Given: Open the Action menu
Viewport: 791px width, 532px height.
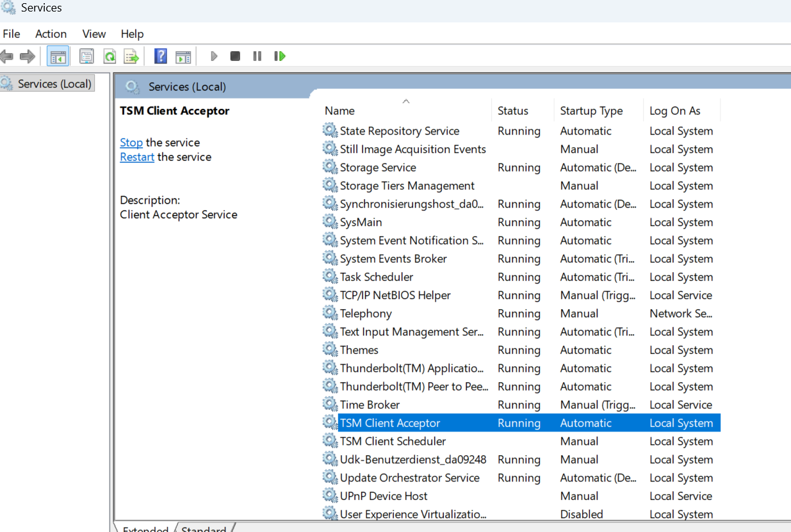Looking at the screenshot, I should 51,34.
